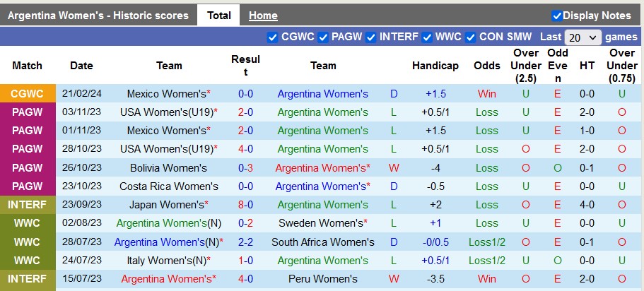Click the 8-0 result score

pyautogui.click(x=245, y=204)
